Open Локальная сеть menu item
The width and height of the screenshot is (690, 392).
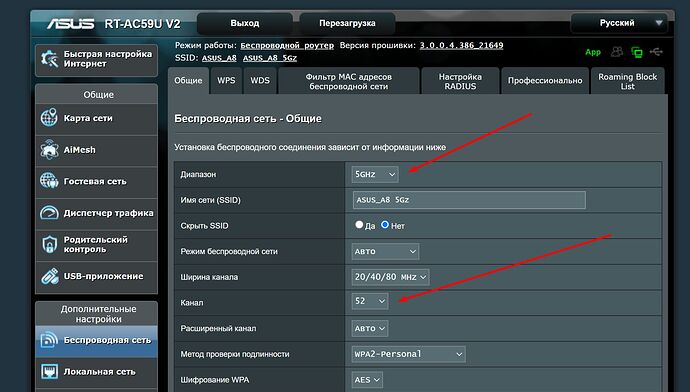(96, 372)
